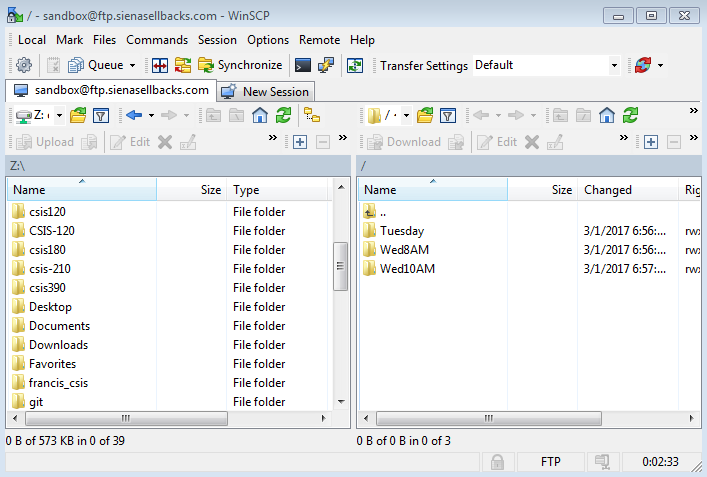Click the local panel filter icon
This screenshot has height=477, width=707.
[100, 115]
